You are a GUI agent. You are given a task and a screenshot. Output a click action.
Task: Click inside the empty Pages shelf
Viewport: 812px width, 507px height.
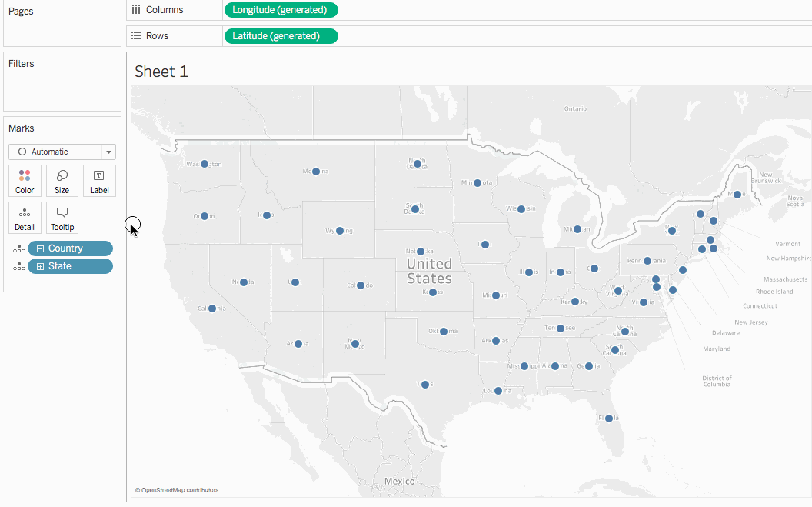62,27
